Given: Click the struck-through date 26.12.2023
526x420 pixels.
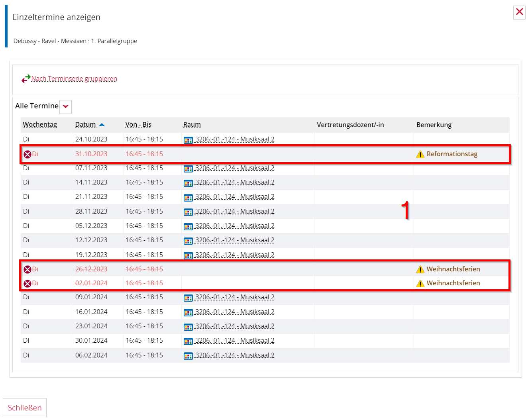Looking at the screenshot, I should click(91, 269).
